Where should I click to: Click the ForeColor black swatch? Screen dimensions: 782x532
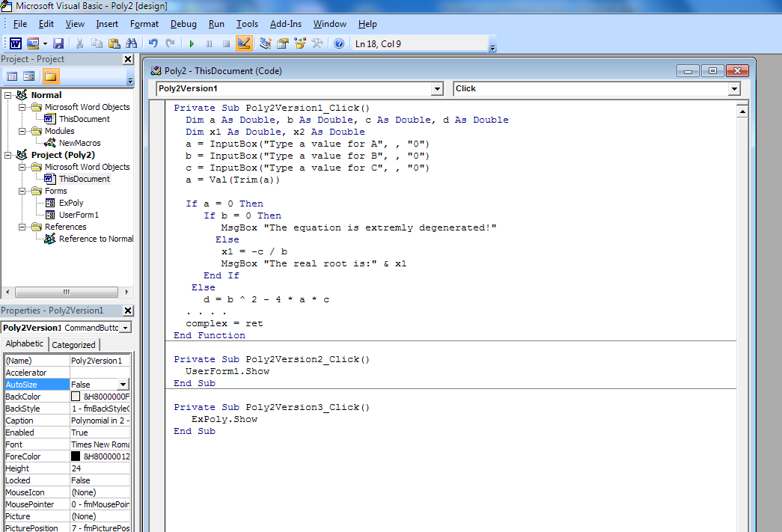point(76,456)
